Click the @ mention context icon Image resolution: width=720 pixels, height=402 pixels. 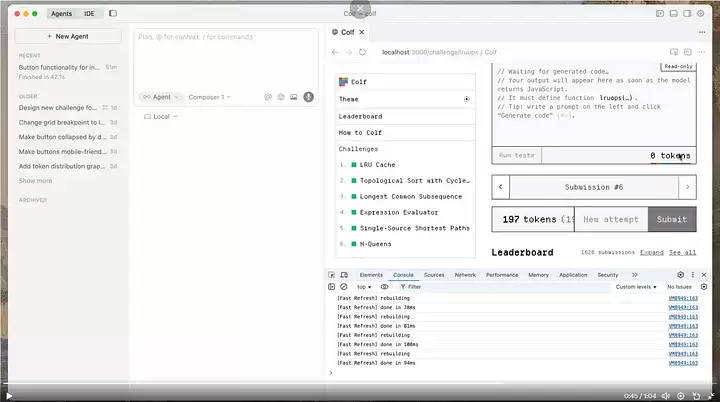(x=268, y=97)
